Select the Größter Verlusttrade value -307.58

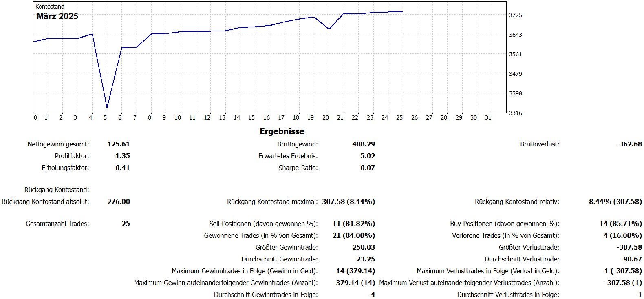pos(629,247)
